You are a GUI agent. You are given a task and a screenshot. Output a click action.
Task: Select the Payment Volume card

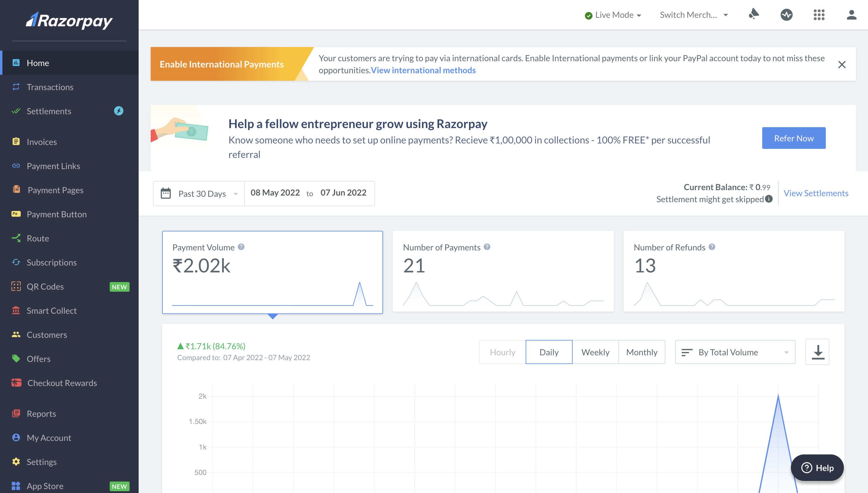point(272,272)
